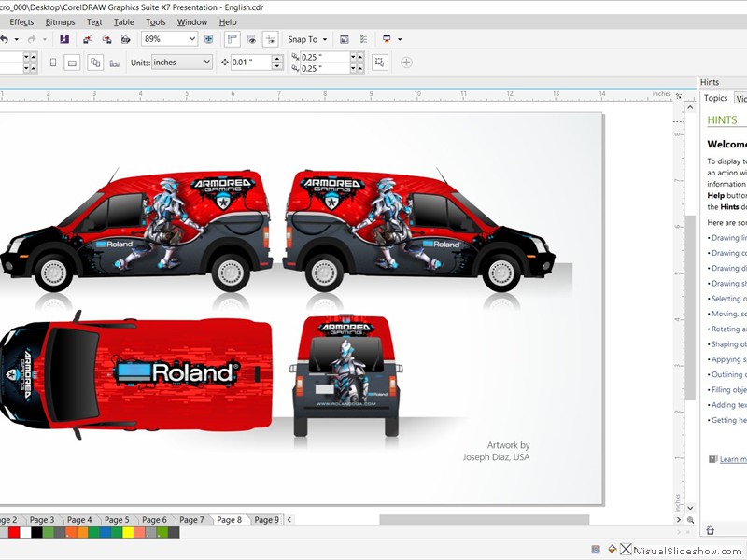Open the Effects menu
The height and width of the screenshot is (560, 747).
coord(21,21)
